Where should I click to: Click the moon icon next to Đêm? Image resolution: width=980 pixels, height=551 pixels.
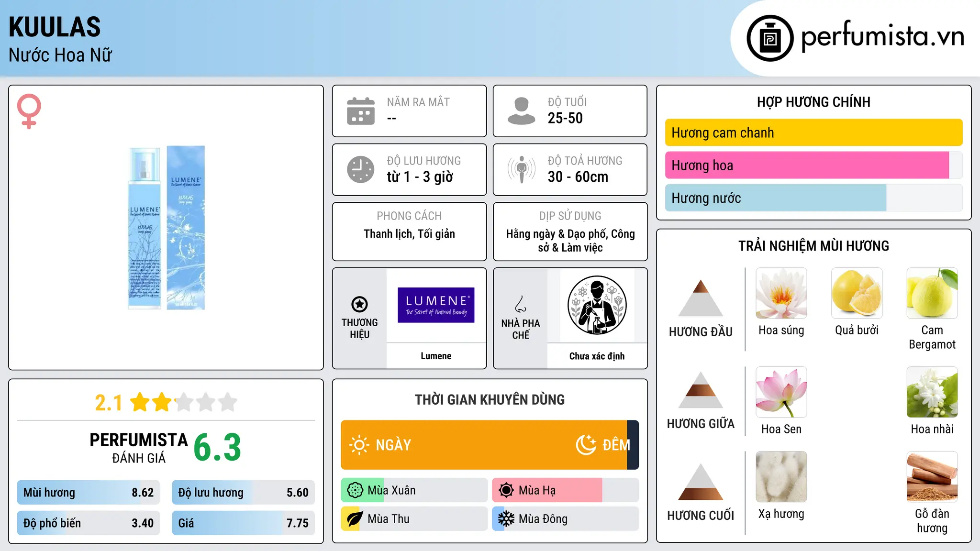click(586, 445)
